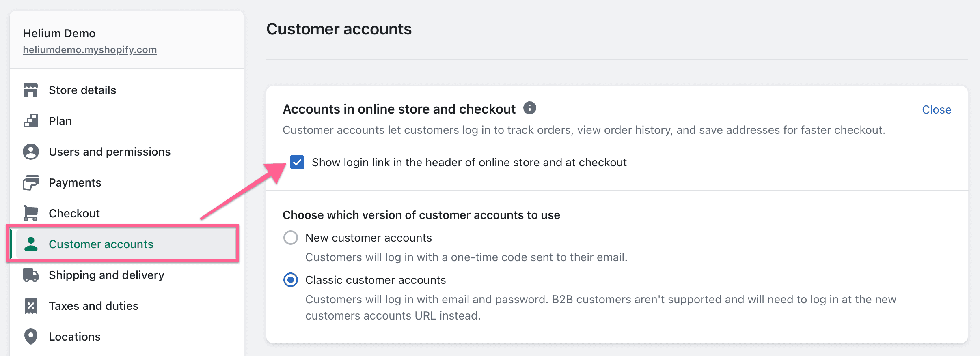Click the Plan icon in sidebar

click(31, 121)
